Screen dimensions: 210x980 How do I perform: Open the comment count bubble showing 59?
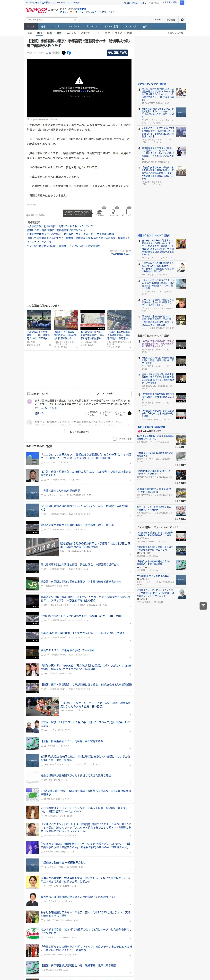(49, 53)
